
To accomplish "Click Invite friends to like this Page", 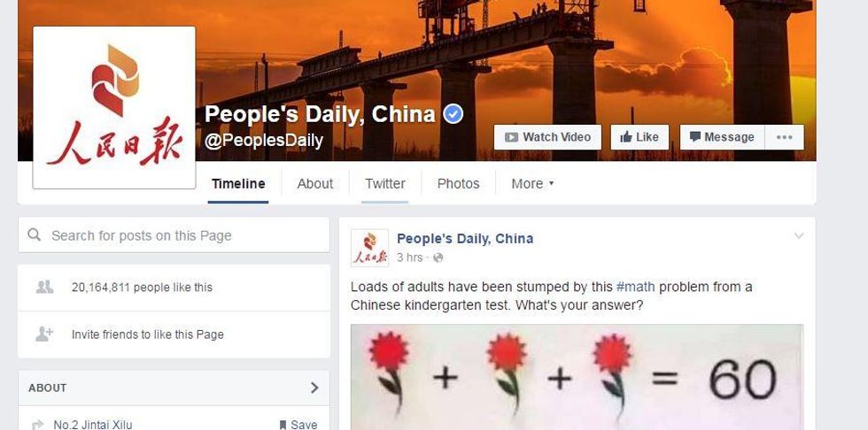I will tap(147, 334).
